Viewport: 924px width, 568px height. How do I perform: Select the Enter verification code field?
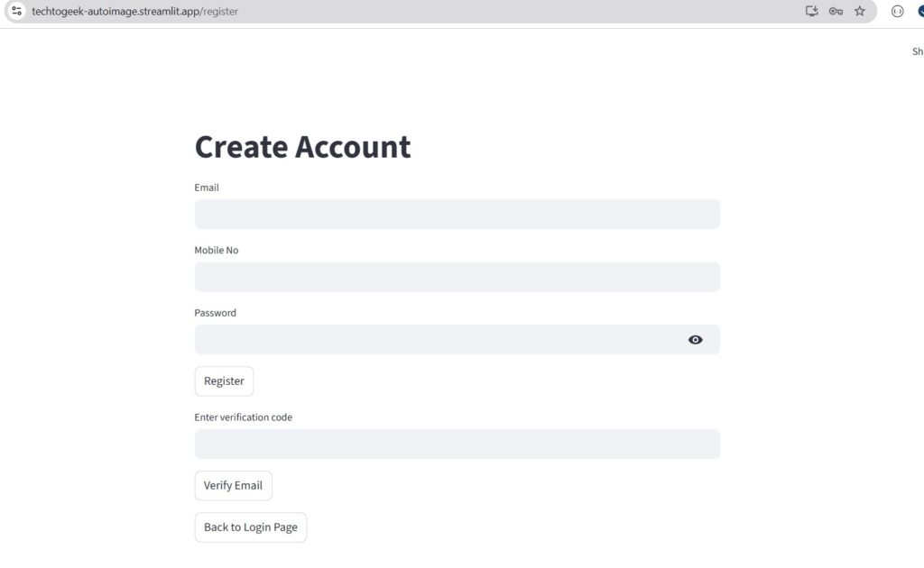click(457, 444)
